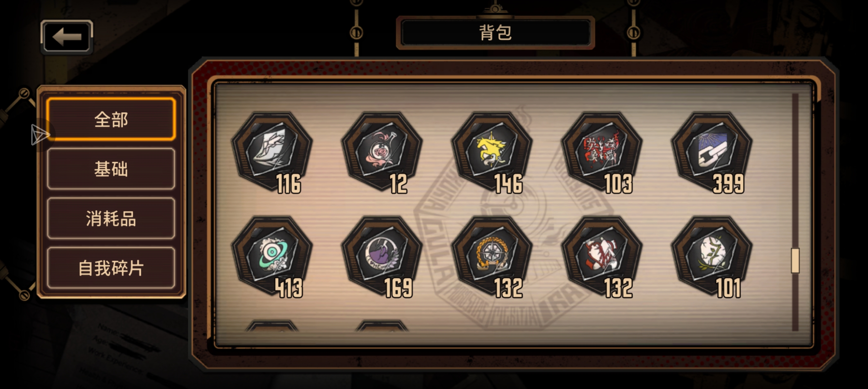Switch to the 全部 category tab

[x=111, y=119]
